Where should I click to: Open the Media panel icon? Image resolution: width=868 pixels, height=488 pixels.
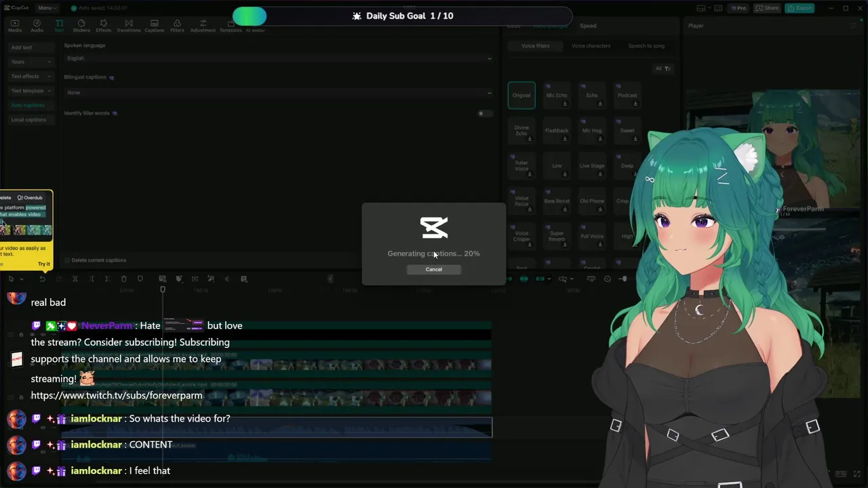[15, 26]
